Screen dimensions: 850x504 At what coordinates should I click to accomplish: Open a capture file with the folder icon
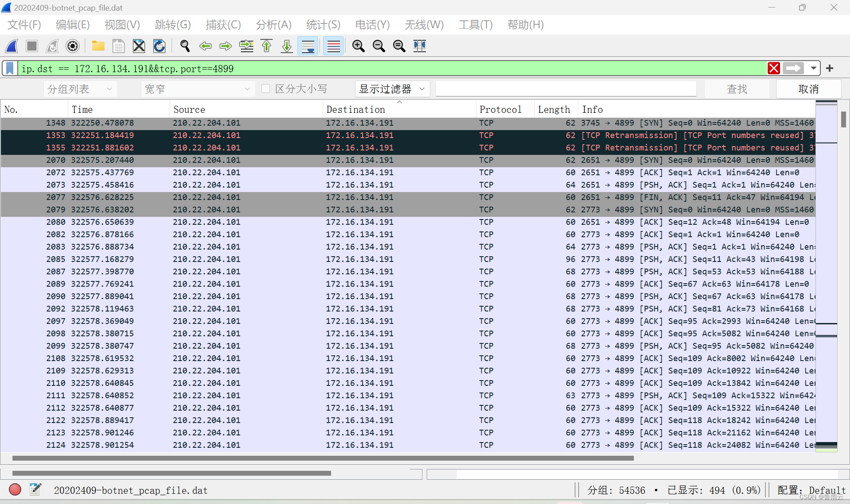tap(98, 46)
